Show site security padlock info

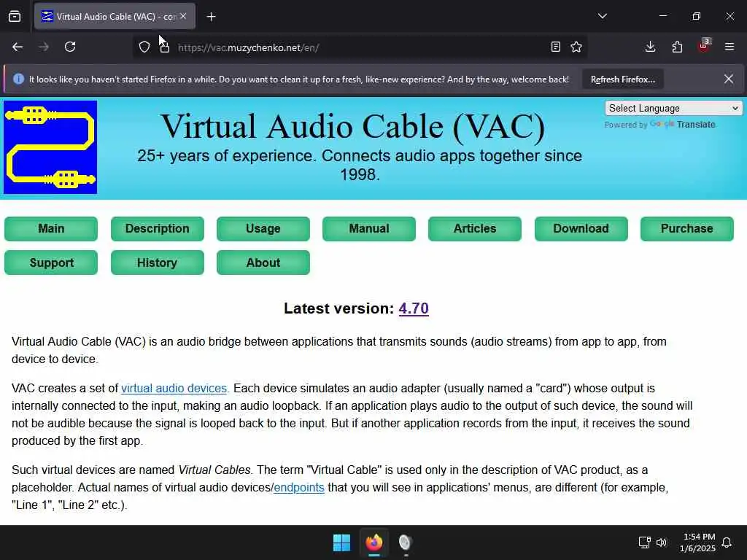(x=164, y=47)
